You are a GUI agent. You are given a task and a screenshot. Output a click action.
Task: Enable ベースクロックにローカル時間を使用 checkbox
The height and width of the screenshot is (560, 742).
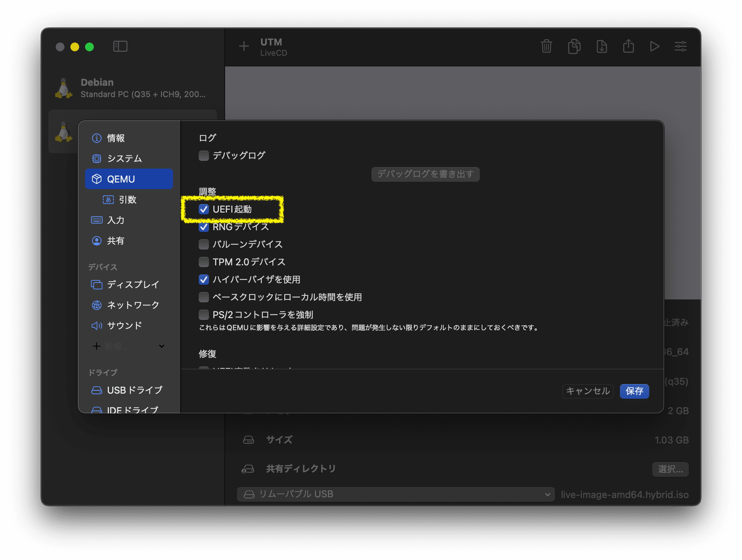click(204, 297)
